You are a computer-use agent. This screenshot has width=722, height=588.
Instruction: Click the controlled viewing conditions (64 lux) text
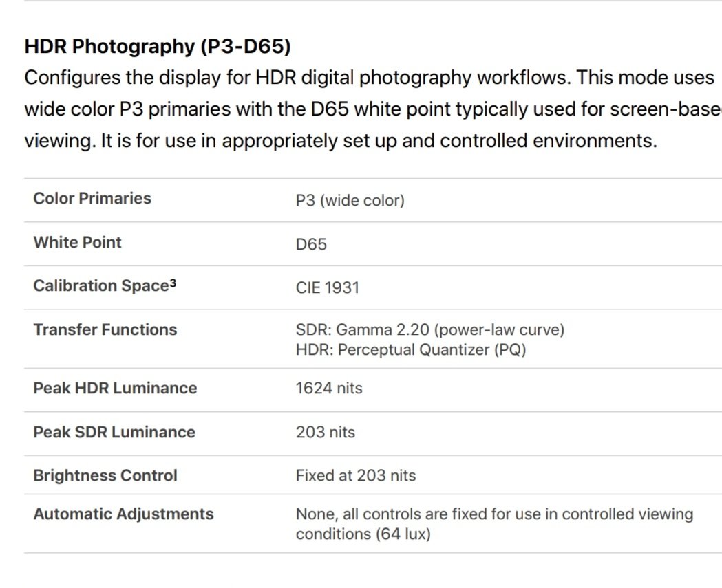click(x=495, y=524)
